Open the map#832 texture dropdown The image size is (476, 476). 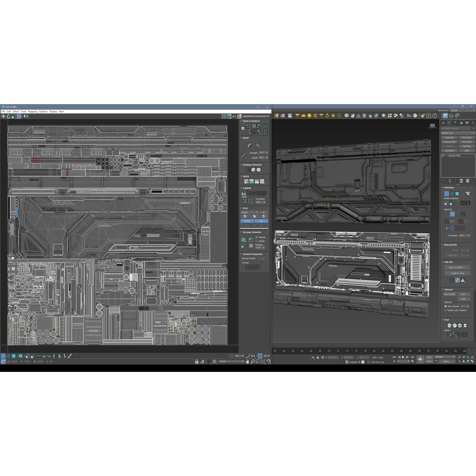(256, 116)
